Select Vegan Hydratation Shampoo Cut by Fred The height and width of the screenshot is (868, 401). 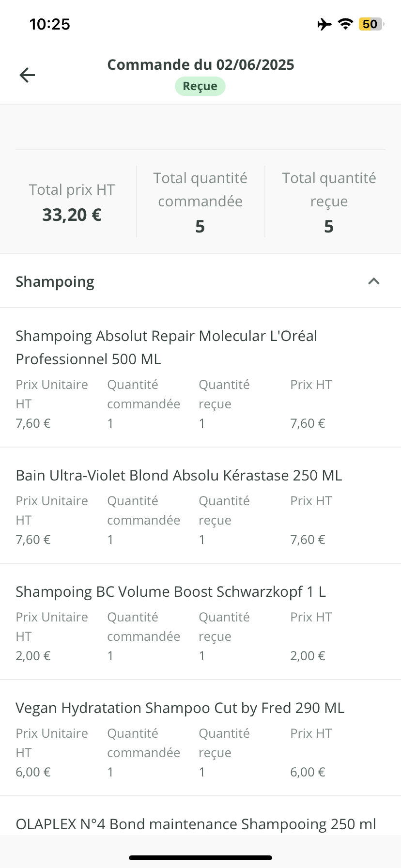[x=180, y=708]
